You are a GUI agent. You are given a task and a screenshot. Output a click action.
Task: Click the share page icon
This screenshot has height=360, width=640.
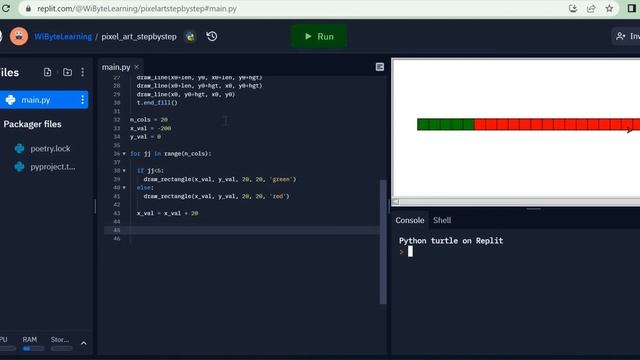click(591, 9)
